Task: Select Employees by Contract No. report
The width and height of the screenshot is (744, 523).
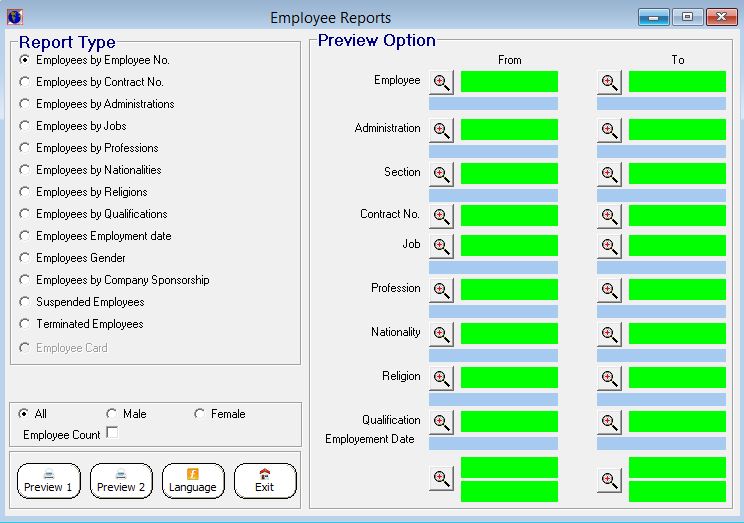Action: click(x=25, y=82)
